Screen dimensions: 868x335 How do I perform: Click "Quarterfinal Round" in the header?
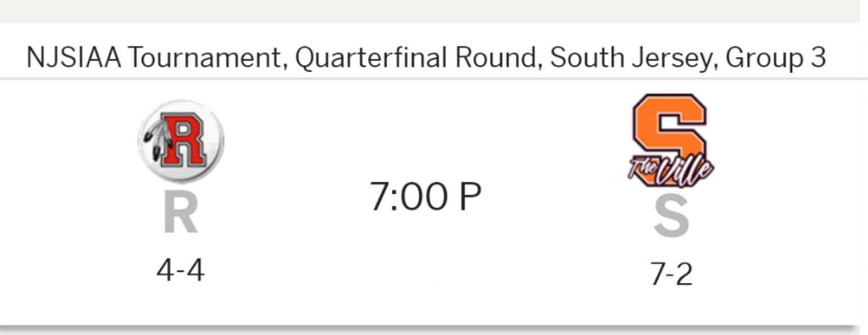(x=417, y=58)
